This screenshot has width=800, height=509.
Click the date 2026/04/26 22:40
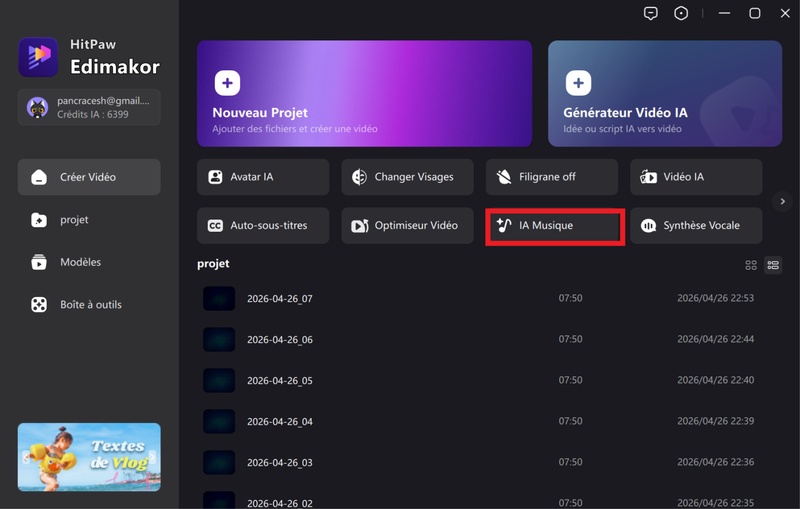715,380
